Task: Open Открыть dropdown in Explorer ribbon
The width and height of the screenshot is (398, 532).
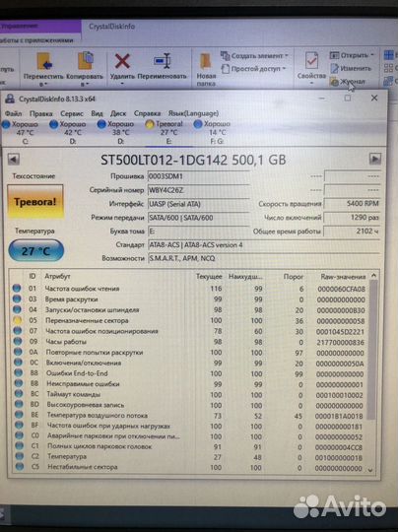Action: click(x=353, y=54)
